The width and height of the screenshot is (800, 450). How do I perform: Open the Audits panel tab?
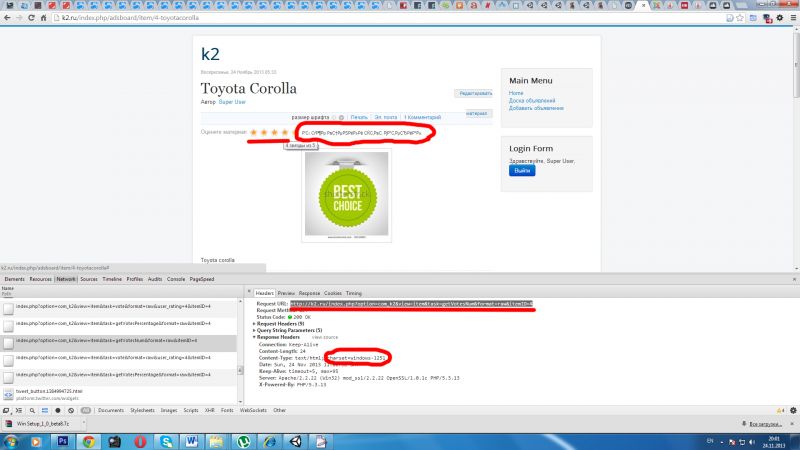click(x=155, y=280)
